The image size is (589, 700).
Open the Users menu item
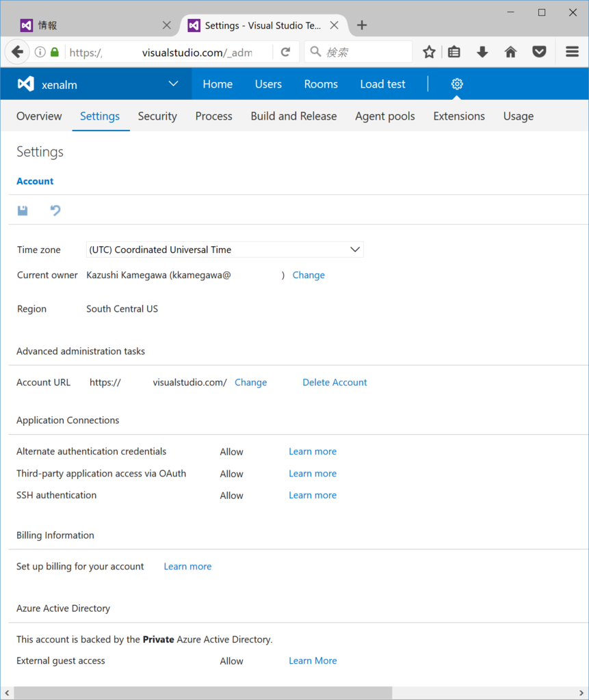tap(268, 84)
